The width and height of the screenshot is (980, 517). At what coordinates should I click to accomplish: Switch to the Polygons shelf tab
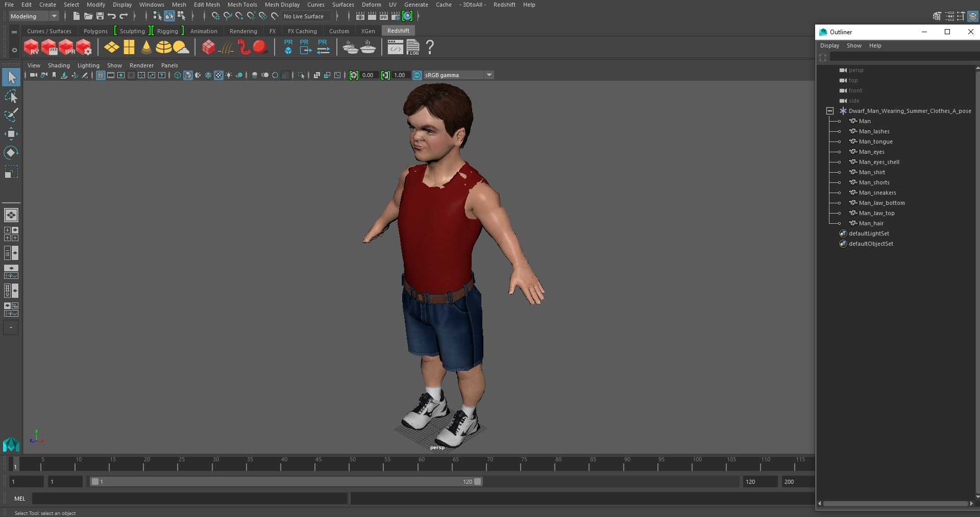click(95, 31)
